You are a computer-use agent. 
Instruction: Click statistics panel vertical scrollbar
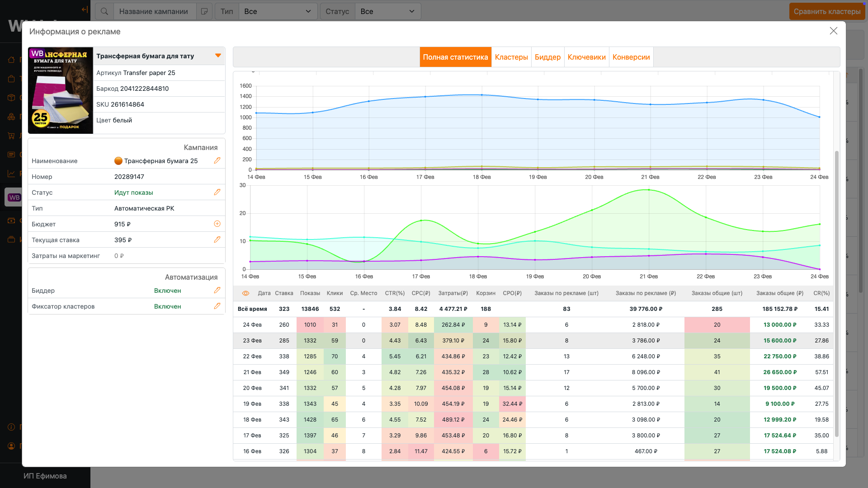click(x=836, y=294)
